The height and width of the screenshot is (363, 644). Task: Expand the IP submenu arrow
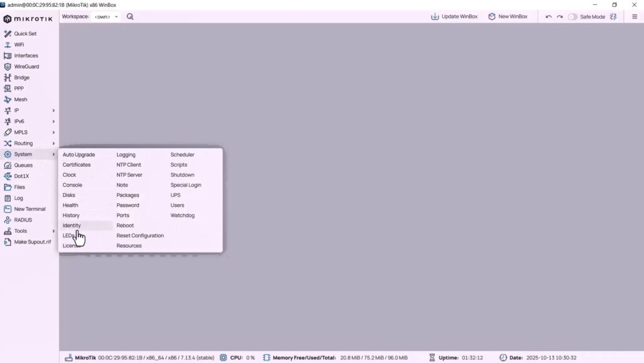(53, 111)
